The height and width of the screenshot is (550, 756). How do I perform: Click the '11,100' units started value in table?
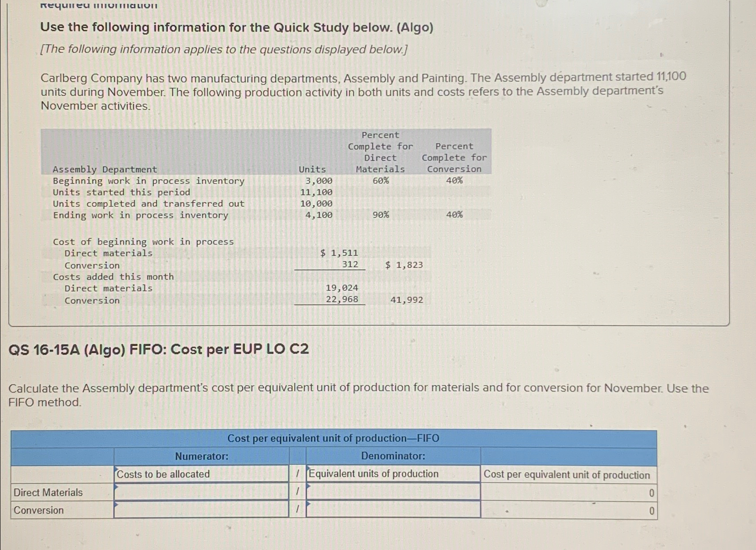pyautogui.click(x=316, y=192)
